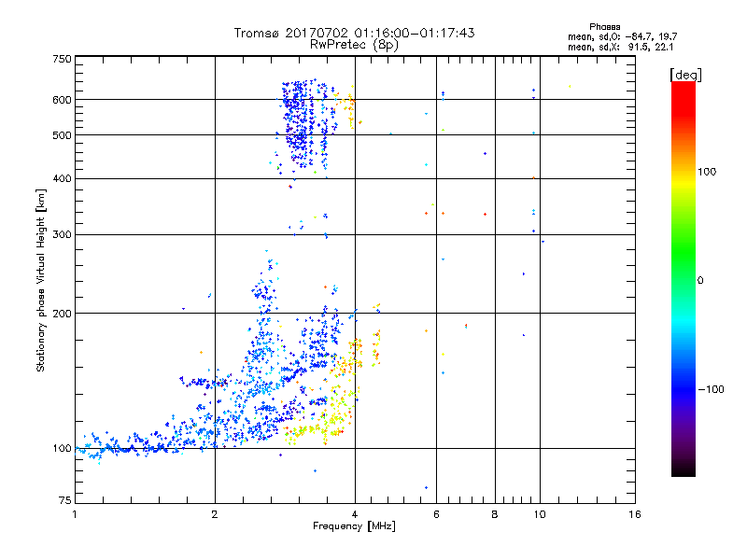Image resolution: width=747 pixels, height=560 pixels.
Task: Click the y-axis '500' tick label
Action: coord(62,135)
